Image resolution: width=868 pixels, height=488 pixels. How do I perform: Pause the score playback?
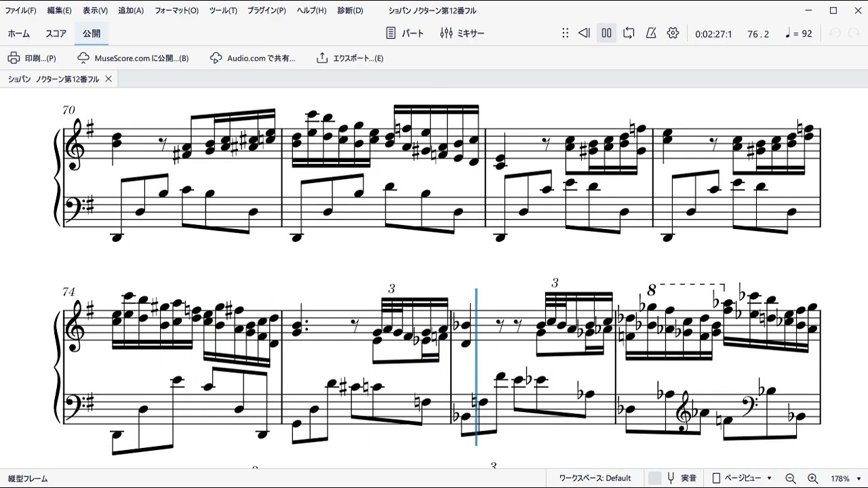click(606, 33)
